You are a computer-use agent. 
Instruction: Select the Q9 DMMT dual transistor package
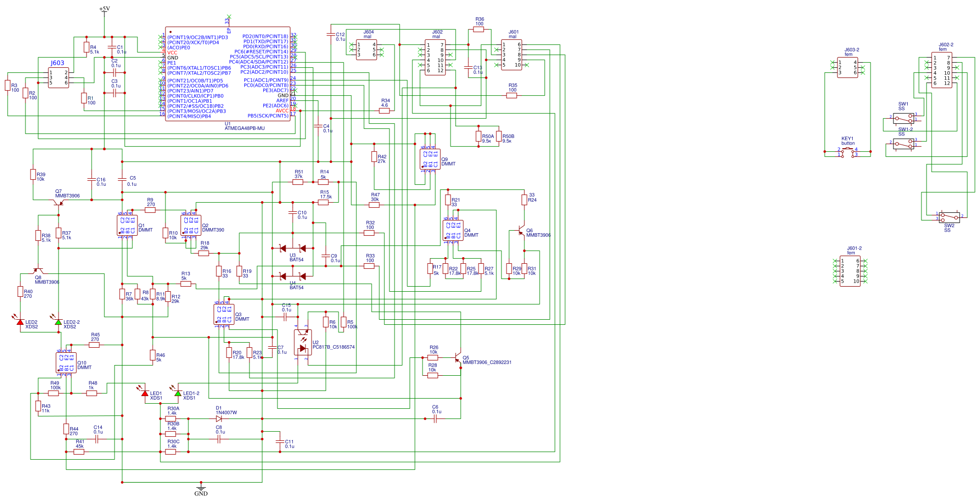pyautogui.click(x=430, y=159)
